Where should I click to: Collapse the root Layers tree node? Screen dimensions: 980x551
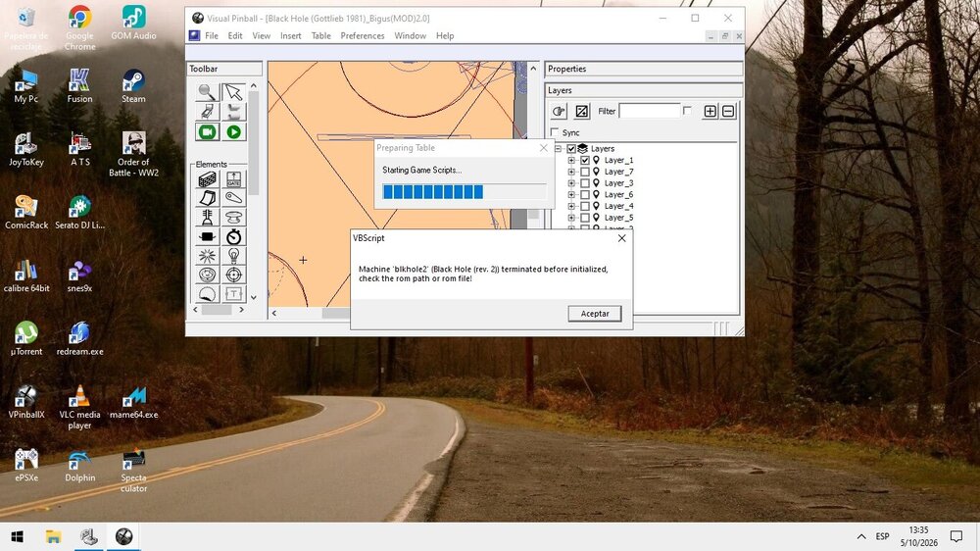pos(559,149)
